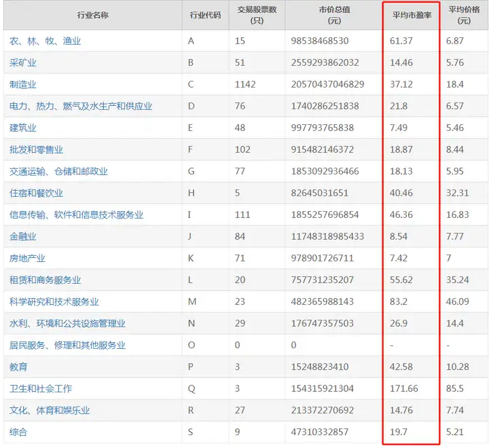Click the 金融业 link
489x448 pixels.
coord(23,236)
